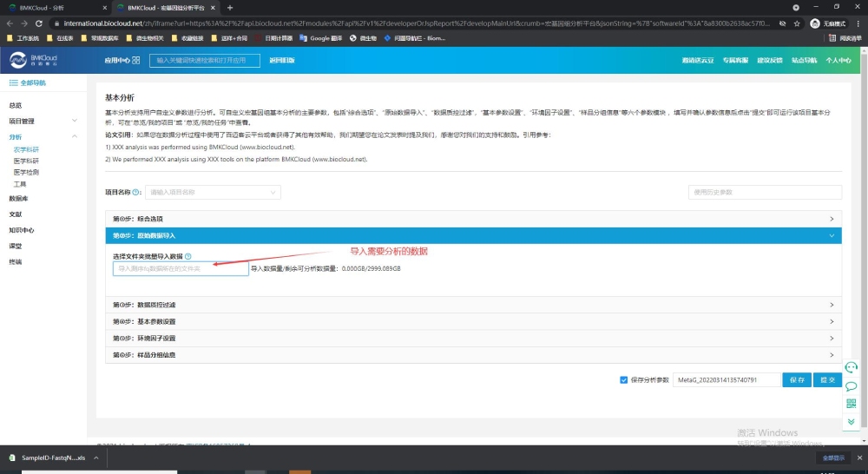Click the customer service headset icon

coord(852,368)
